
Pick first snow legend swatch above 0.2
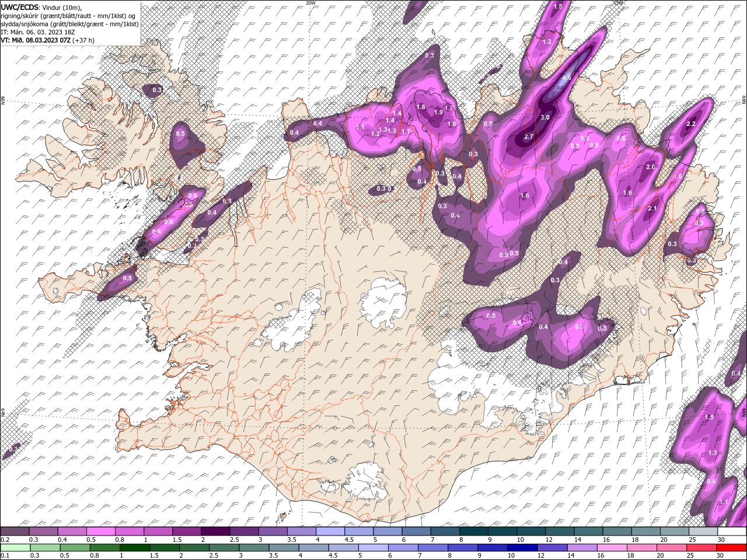15,531
